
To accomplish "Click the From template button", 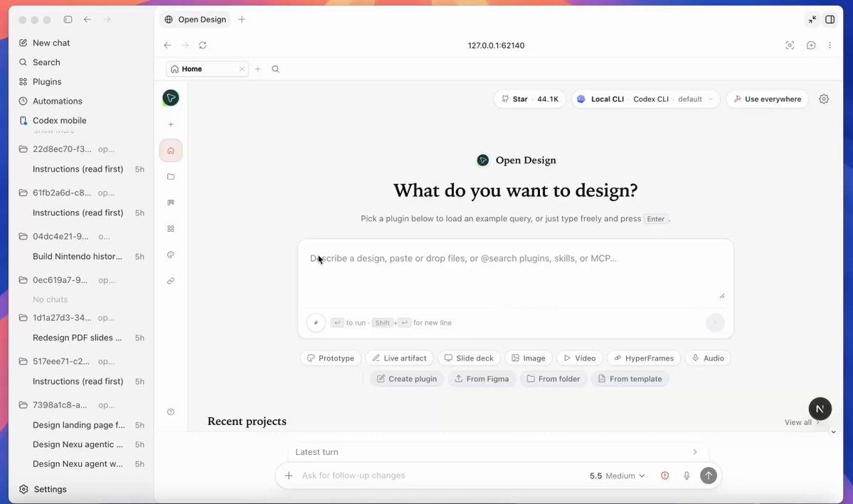I will point(630,379).
